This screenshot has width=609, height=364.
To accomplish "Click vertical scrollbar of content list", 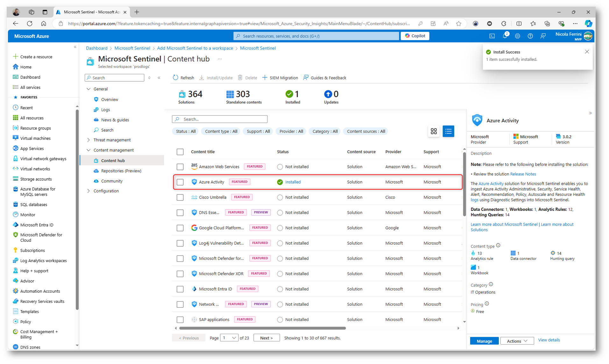I will click(x=464, y=185).
